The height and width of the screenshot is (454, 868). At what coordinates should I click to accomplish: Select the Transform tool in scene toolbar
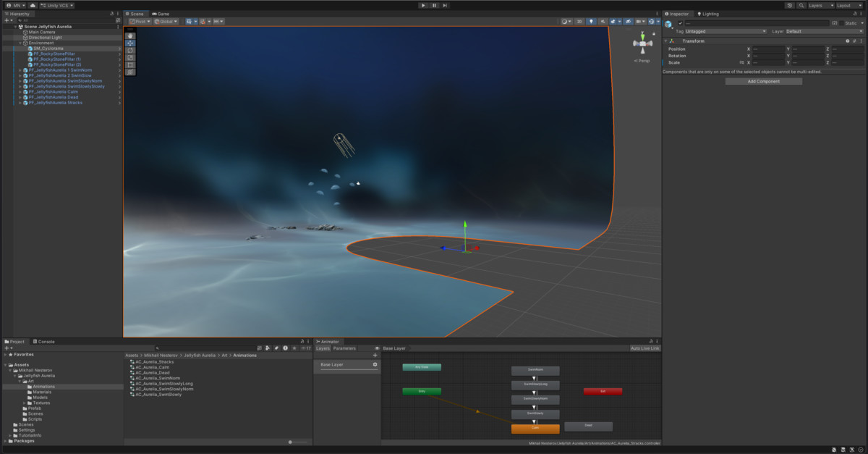click(x=130, y=72)
